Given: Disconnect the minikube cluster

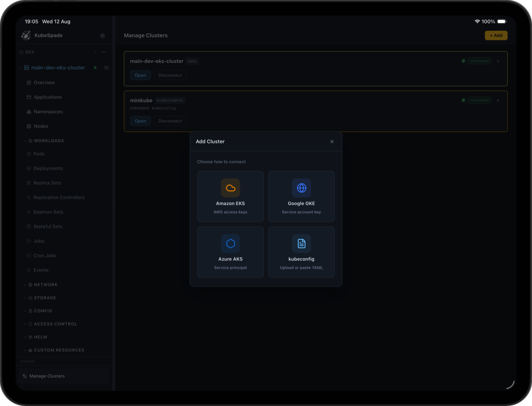Looking at the screenshot, I should pos(170,121).
